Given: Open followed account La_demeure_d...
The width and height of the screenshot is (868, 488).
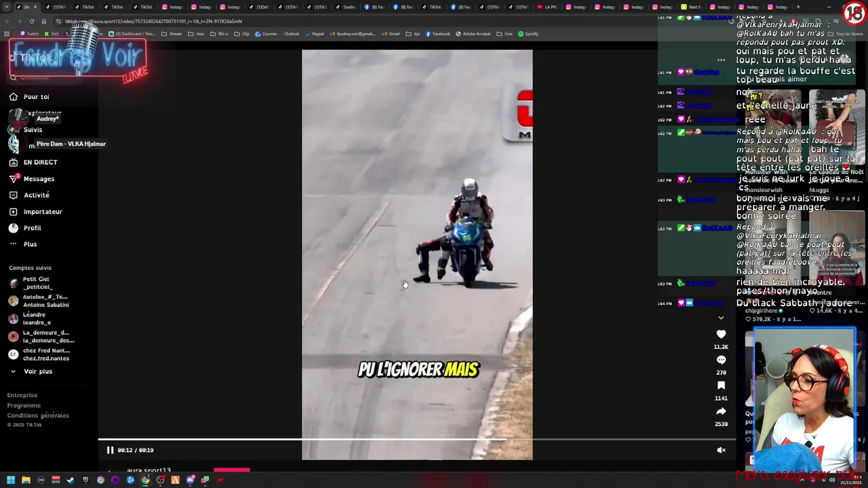Looking at the screenshot, I should pyautogui.click(x=40, y=336).
